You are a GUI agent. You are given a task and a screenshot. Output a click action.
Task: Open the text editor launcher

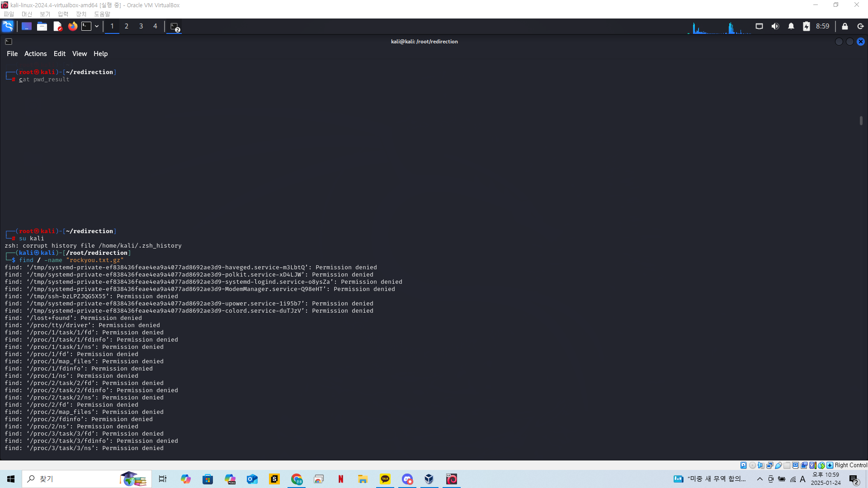[x=57, y=26]
